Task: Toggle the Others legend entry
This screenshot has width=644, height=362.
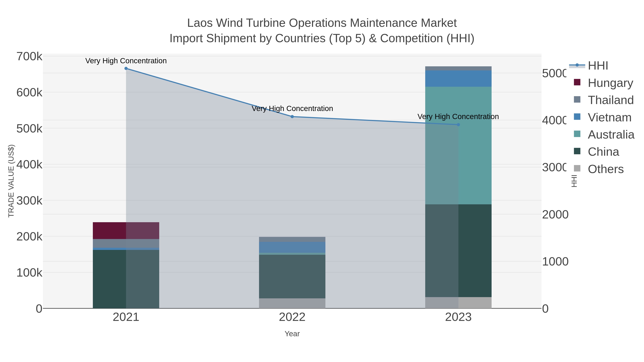Action: tap(599, 169)
